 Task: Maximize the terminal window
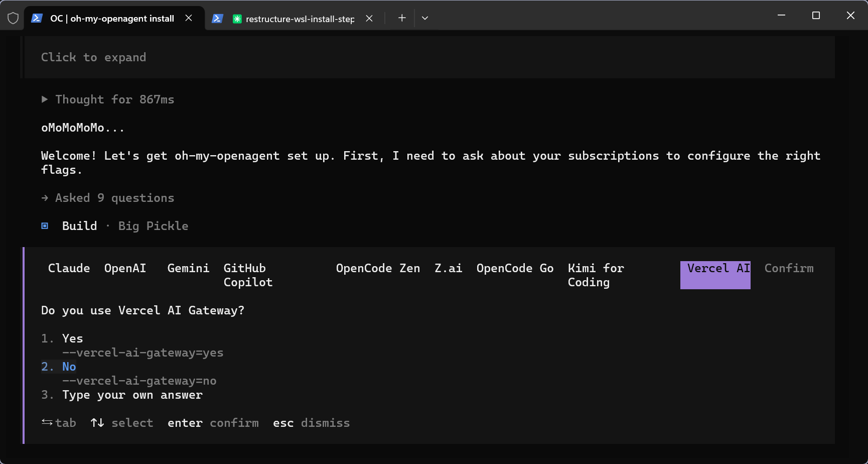[x=816, y=16]
